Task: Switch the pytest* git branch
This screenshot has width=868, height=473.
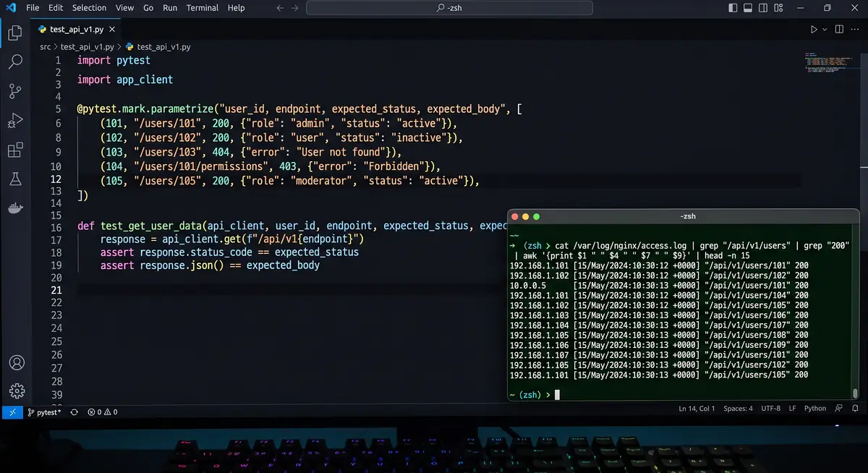Action: coord(44,412)
